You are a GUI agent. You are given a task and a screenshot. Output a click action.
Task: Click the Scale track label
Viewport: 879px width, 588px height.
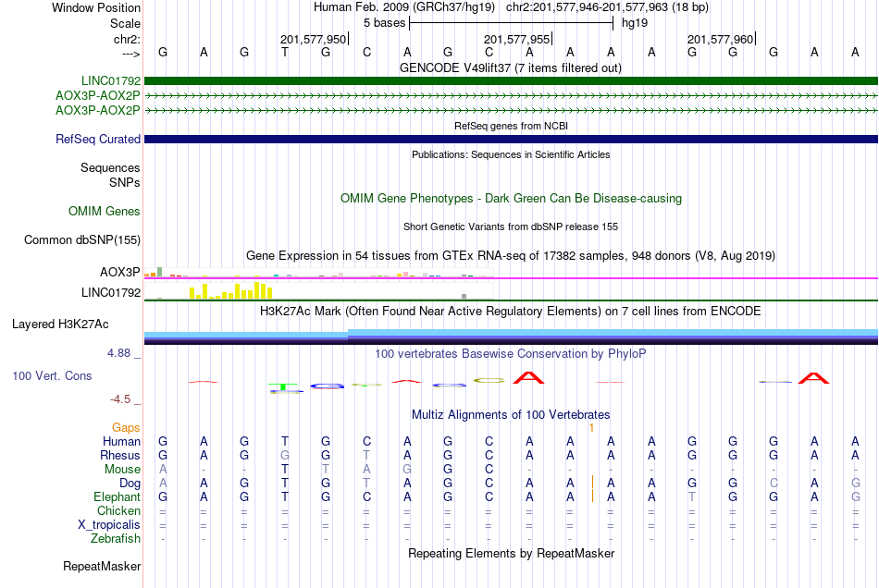click(x=125, y=23)
